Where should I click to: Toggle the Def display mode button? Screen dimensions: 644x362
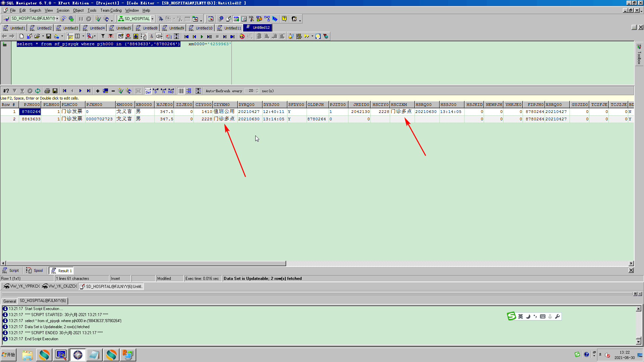[x=148, y=91]
